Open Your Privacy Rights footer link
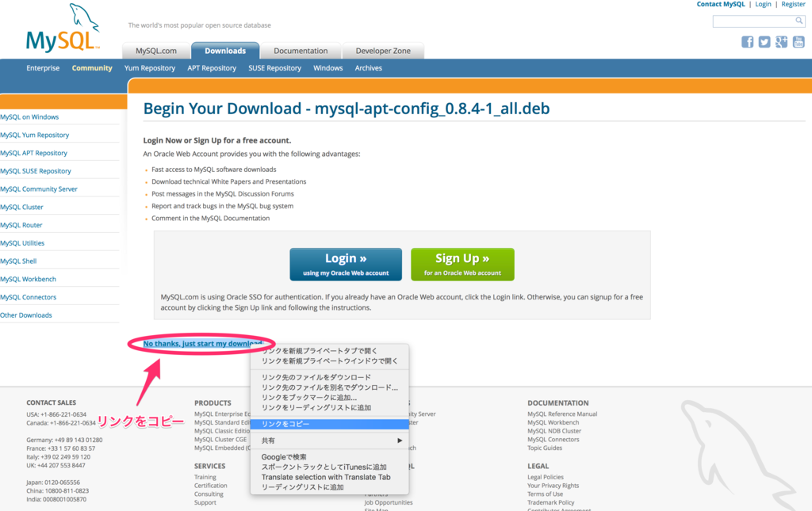 click(x=553, y=486)
